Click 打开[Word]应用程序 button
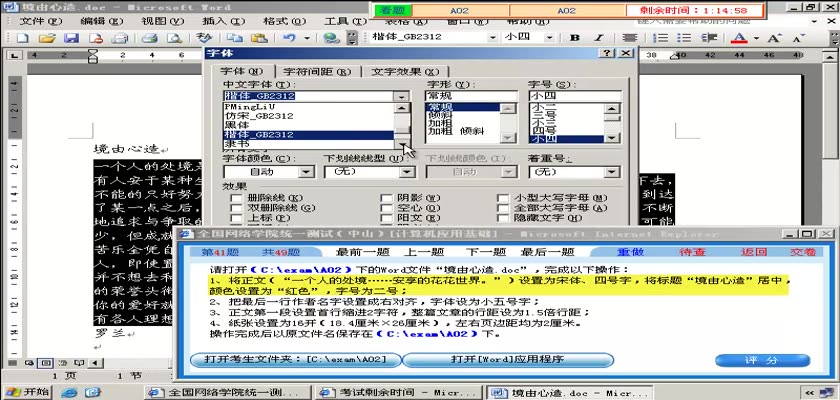Viewport: 840px width, 400px height. pyautogui.click(x=507, y=359)
